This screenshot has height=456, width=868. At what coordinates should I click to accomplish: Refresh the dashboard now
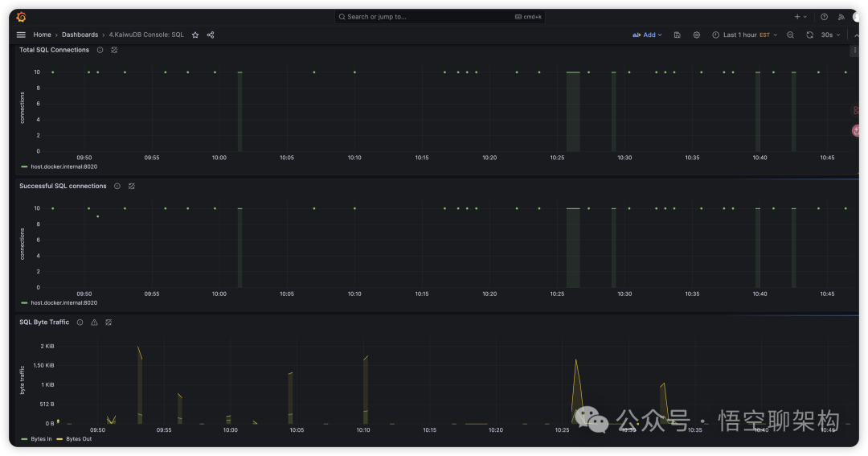coord(809,35)
